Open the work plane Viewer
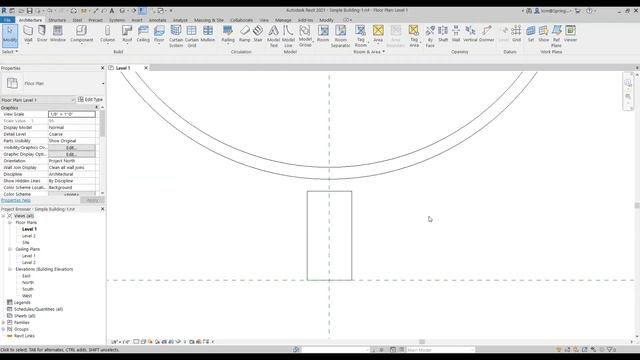 coord(571,33)
